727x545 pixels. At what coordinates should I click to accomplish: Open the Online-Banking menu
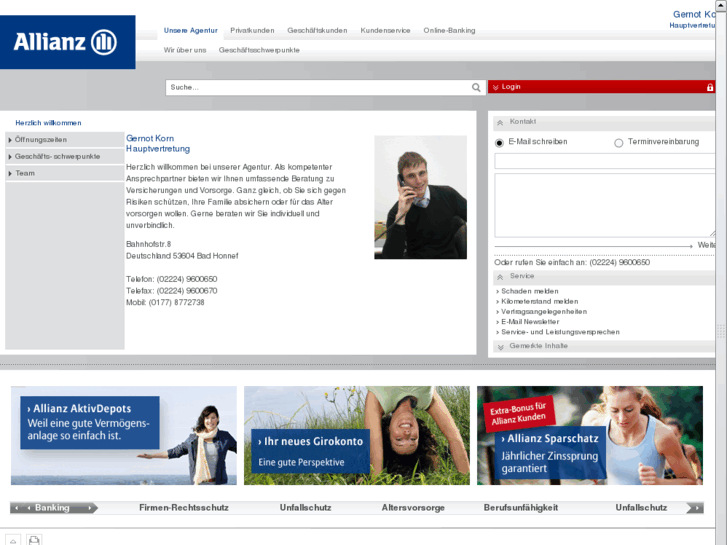[x=449, y=31]
